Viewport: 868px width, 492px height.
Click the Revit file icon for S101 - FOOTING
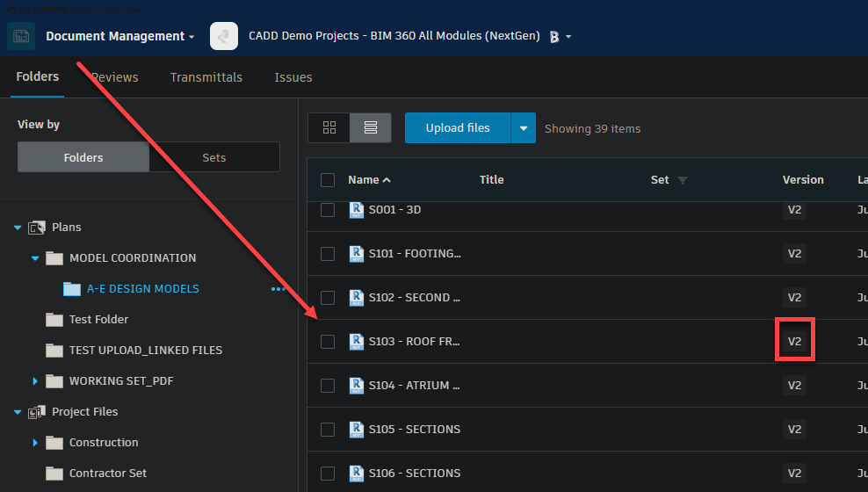(x=357, y=254)
